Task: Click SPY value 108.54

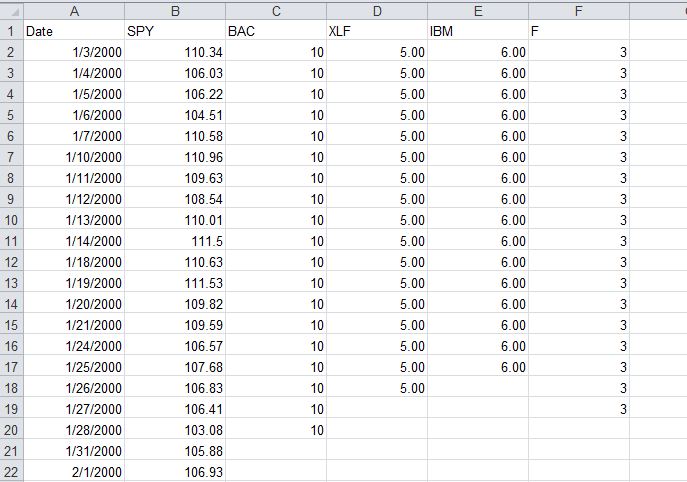Action: tap(175, 199)
